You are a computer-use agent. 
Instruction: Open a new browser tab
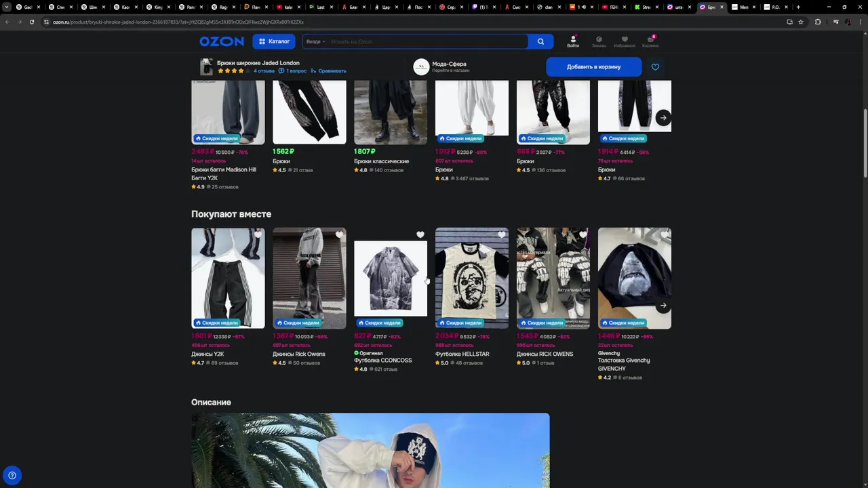[798, 7]
